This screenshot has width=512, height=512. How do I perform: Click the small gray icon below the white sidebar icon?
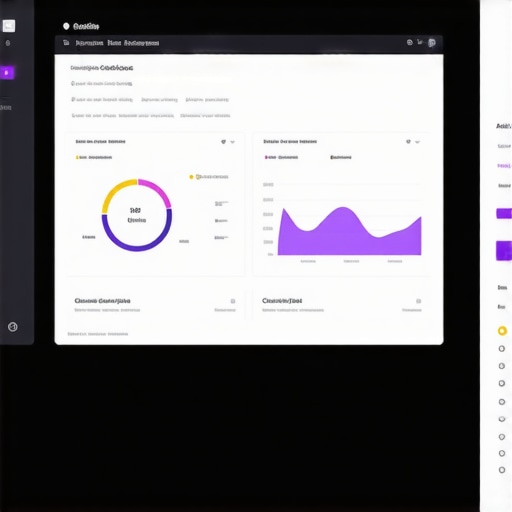[8, 43]
